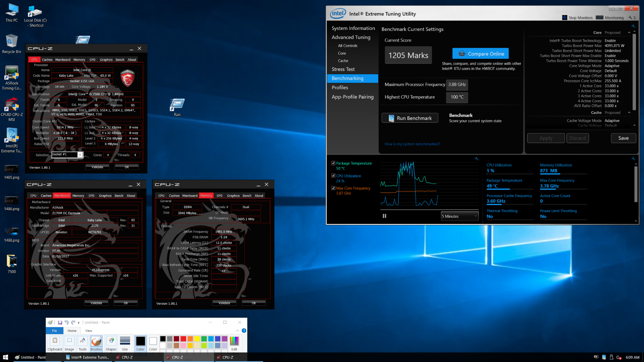
Task: Pick red color swatch in Paint palette
Action: coord(183,339)
